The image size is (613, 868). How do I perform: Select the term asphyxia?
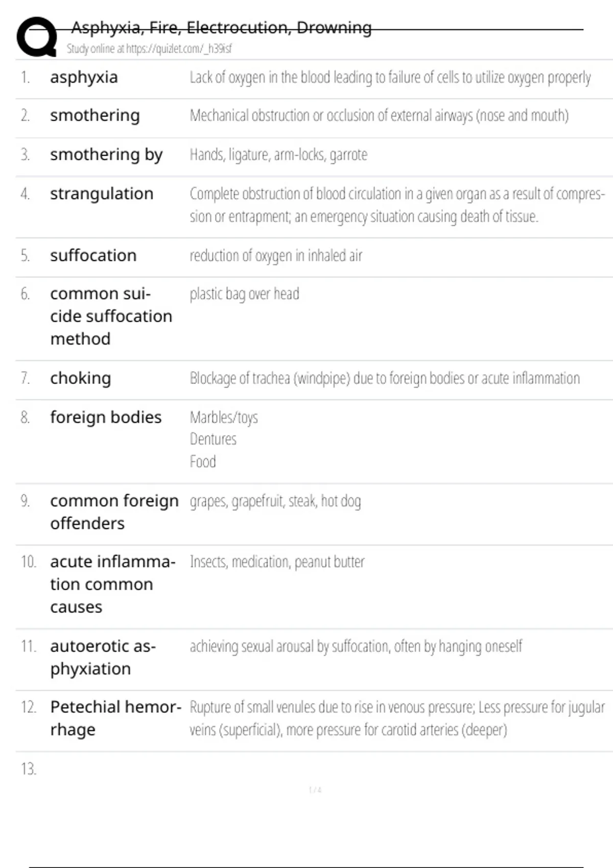84,78
